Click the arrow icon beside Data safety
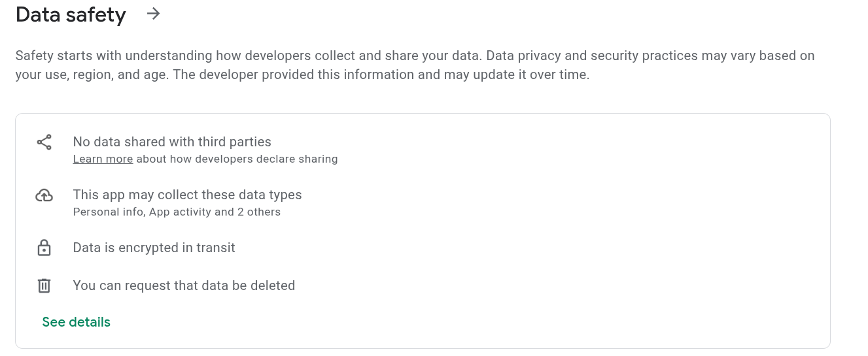The image size is (868, 356). click(x=153, y=14)
